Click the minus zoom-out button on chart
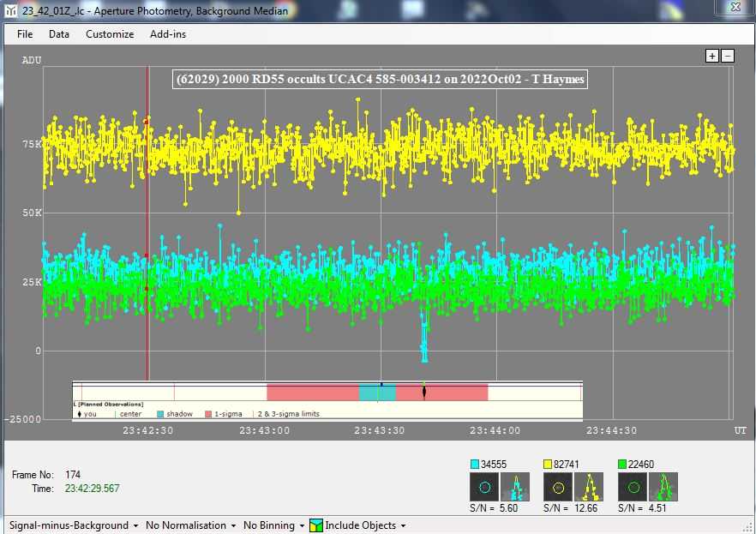The width and height of the screenshot is (756, 534). point(728,56)
